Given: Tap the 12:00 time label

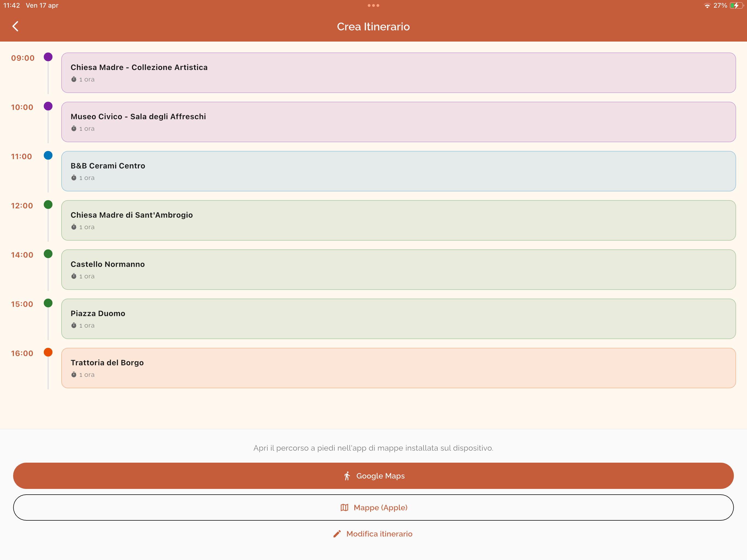Looking at the screenshot, I should pyautogui.click(x=22, y=206).
